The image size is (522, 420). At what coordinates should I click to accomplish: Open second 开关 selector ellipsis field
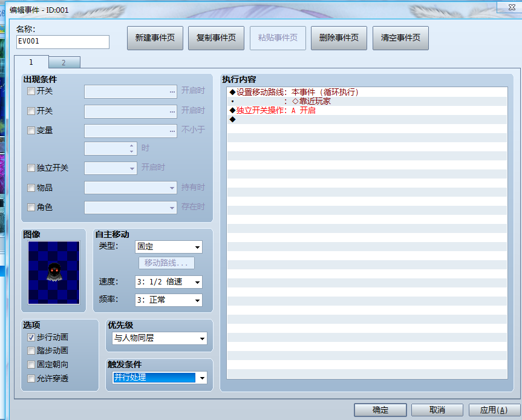pyautogui.click(x=131, y=111)
